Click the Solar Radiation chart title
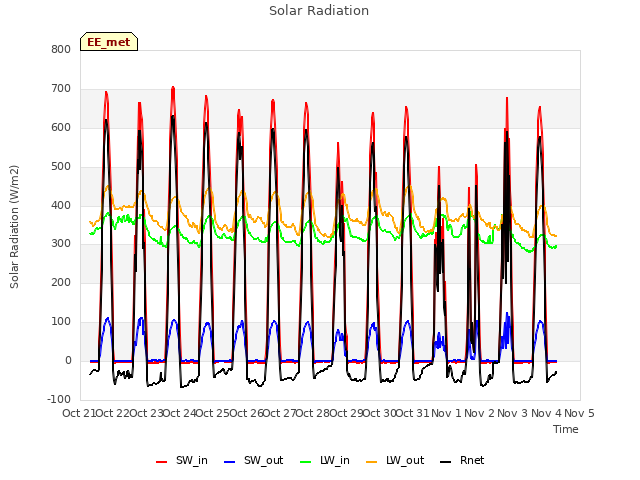The height and width of the screenshot is (480, 640). pyautogui.click(x=319, y=11)
